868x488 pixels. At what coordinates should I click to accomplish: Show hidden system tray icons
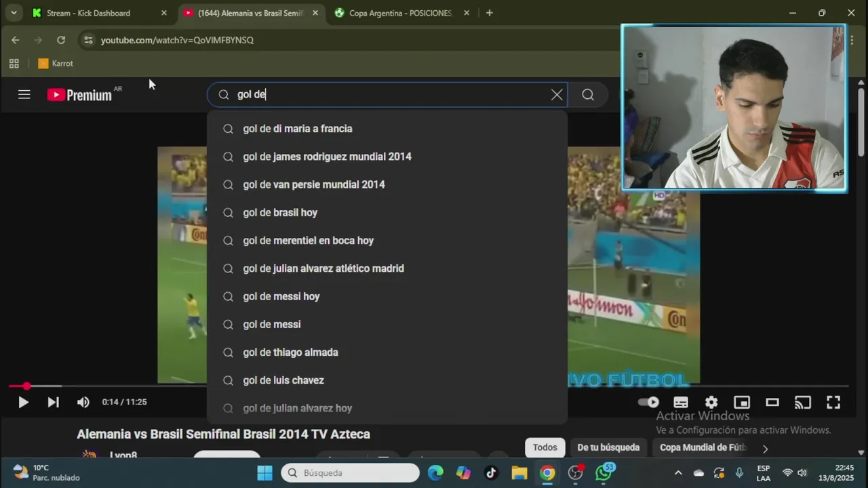coord(678,473)
